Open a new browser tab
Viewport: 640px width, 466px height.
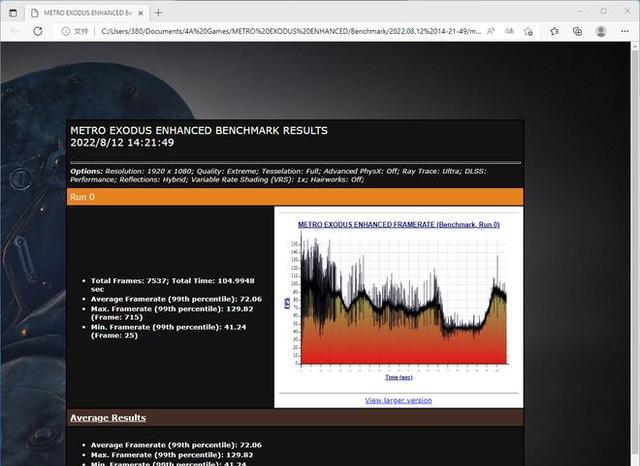point(158,13)
